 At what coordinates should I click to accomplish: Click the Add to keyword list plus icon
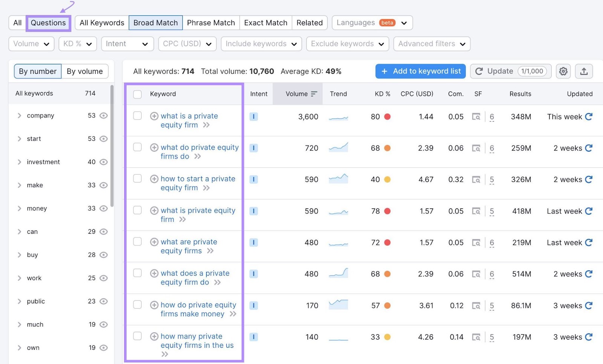(x=384, y=71)
